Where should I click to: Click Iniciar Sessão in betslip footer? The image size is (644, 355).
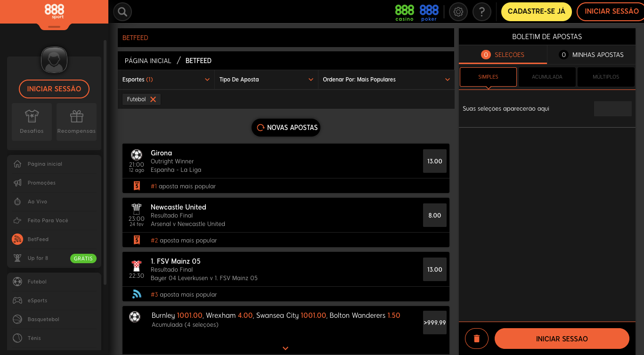[562, 339]
